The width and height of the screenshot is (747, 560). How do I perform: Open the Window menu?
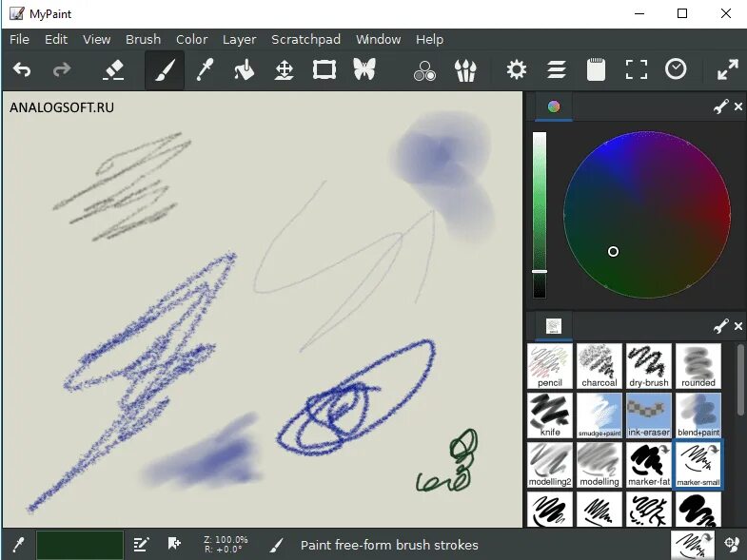coord(379,40)
